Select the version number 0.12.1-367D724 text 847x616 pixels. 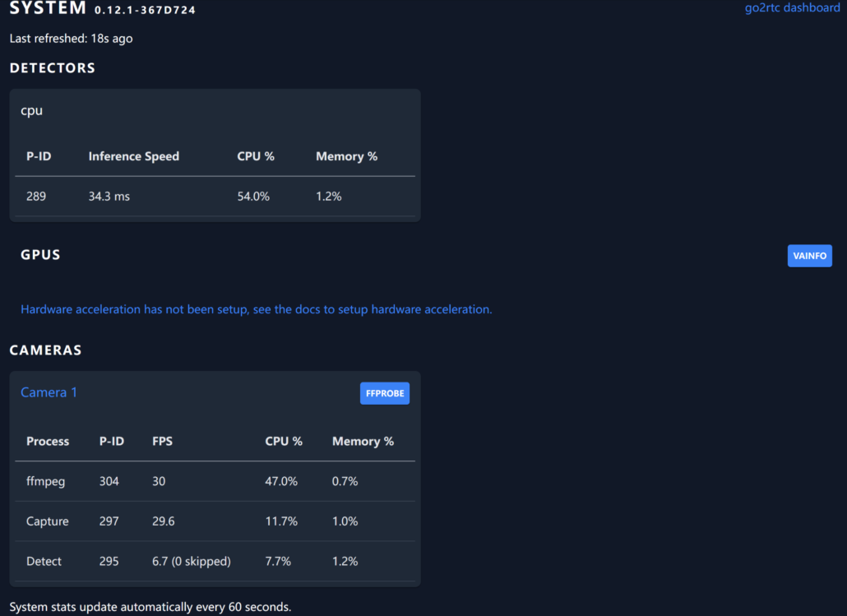[x=145, y=11]
